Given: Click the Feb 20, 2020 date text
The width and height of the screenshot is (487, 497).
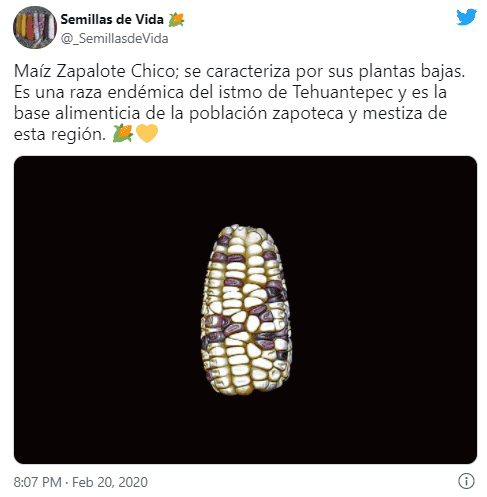Looking at the screenshot, I should [x=110, y=482].
